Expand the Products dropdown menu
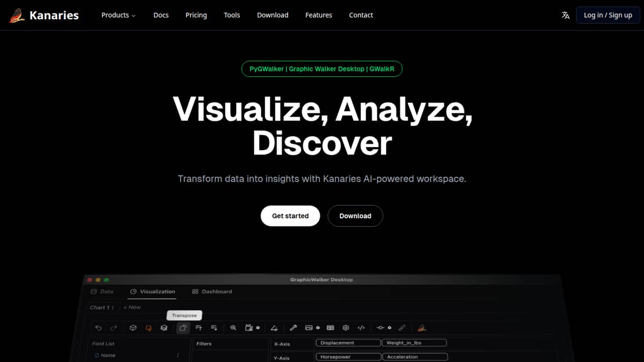Screen dimensions: 644x362 click(118, 15)
